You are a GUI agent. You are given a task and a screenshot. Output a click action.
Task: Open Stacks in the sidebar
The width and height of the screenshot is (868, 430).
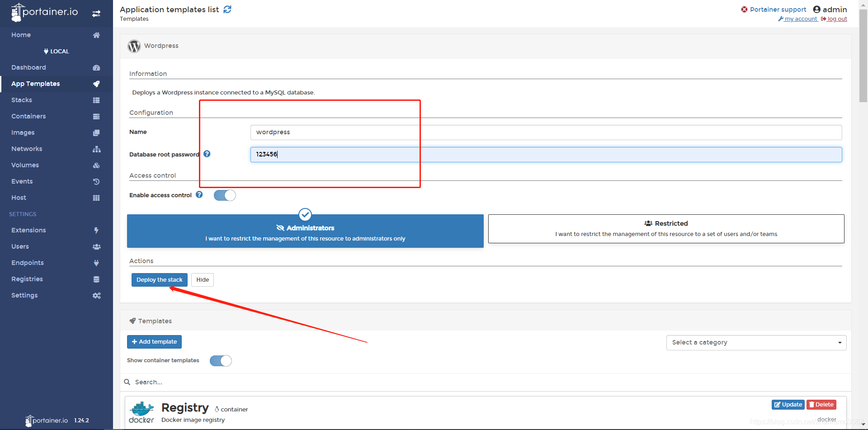point(22,100)
